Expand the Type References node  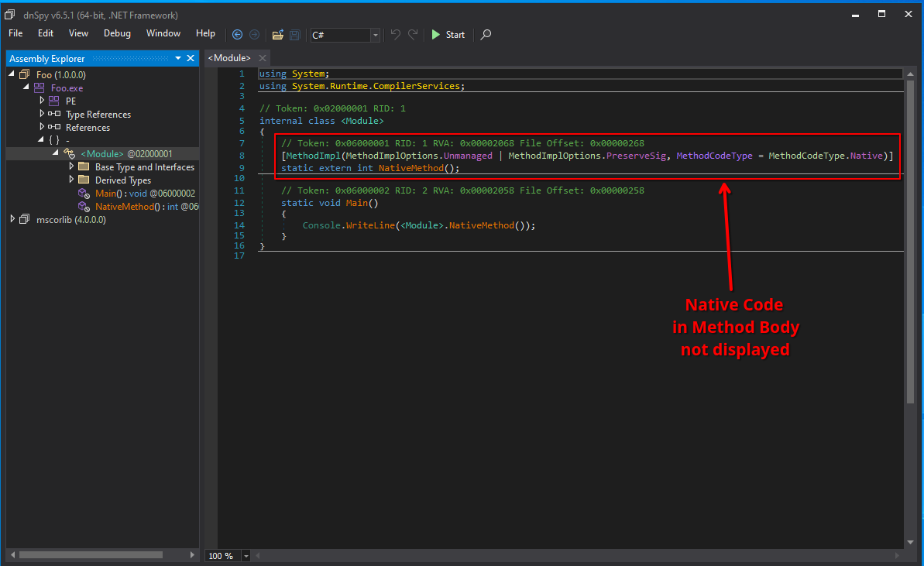[43, 115]
